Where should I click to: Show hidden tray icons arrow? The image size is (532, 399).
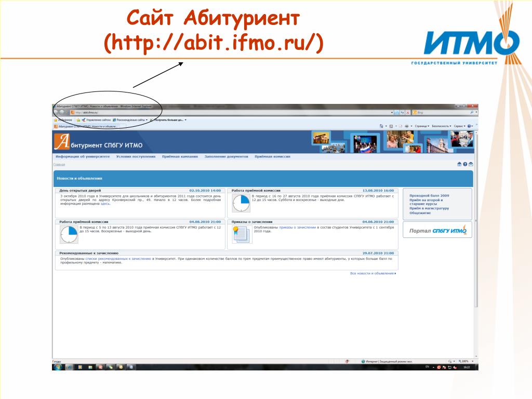click(x=433, y=367)
